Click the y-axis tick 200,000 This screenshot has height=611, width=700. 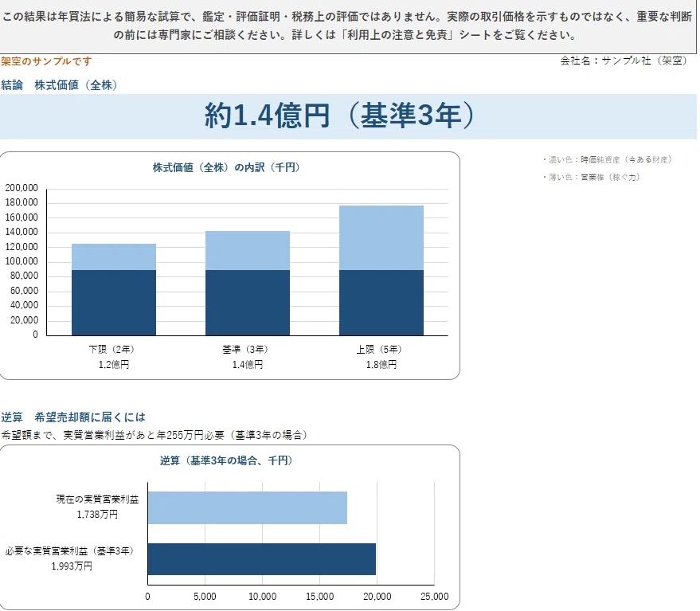tap(22, 188)
